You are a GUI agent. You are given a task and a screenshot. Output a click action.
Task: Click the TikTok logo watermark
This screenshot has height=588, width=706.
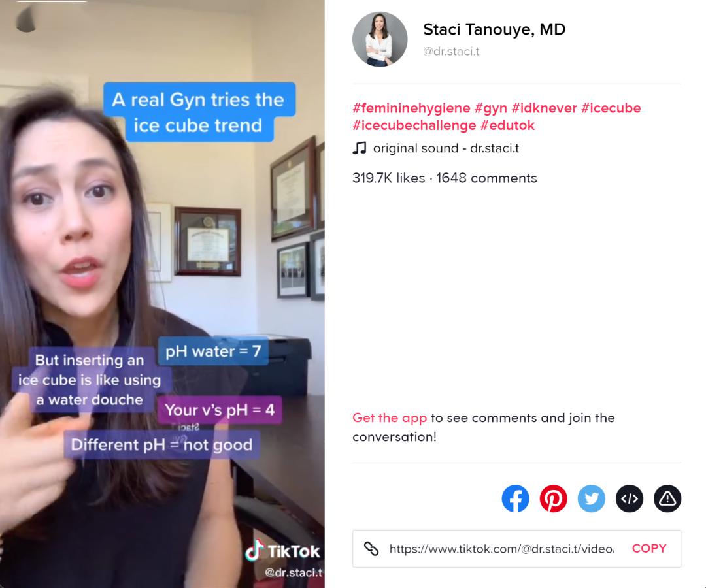pyautogui.click(x=282, y=551)
